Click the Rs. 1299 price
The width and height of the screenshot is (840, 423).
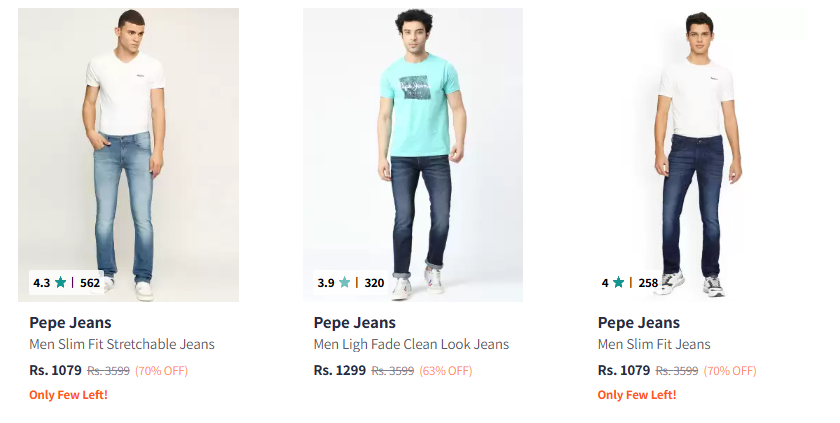[x=339, y=370]
